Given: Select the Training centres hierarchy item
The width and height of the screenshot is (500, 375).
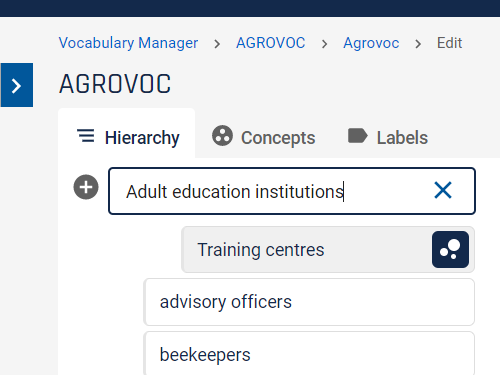Looking at the screenshot, I should pos(328,250).
